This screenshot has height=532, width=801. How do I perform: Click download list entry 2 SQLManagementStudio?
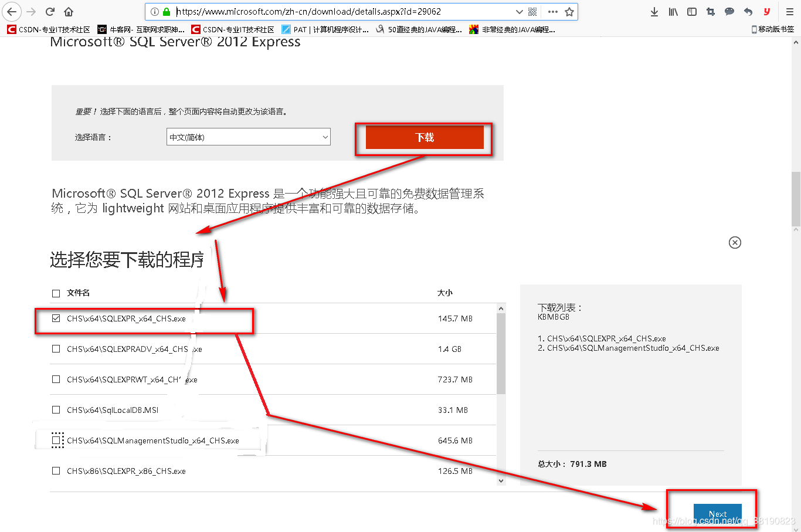tap(629, 348)
